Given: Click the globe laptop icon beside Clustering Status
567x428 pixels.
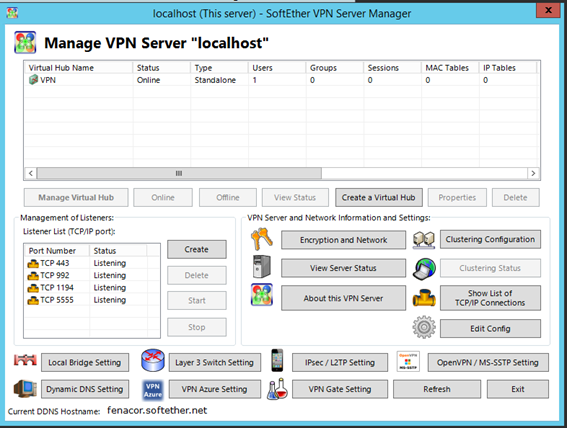Looking at the screenshot, I should click(x=424, y=269).
